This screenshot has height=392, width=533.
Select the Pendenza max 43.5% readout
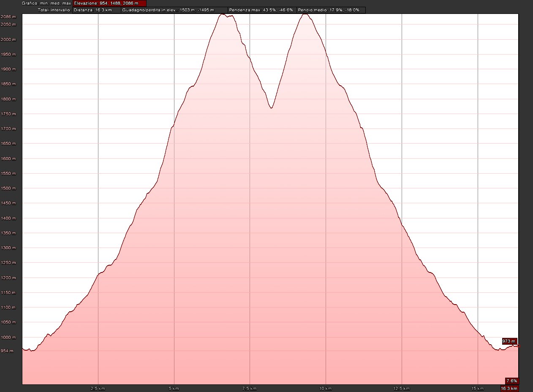[261, 10]
